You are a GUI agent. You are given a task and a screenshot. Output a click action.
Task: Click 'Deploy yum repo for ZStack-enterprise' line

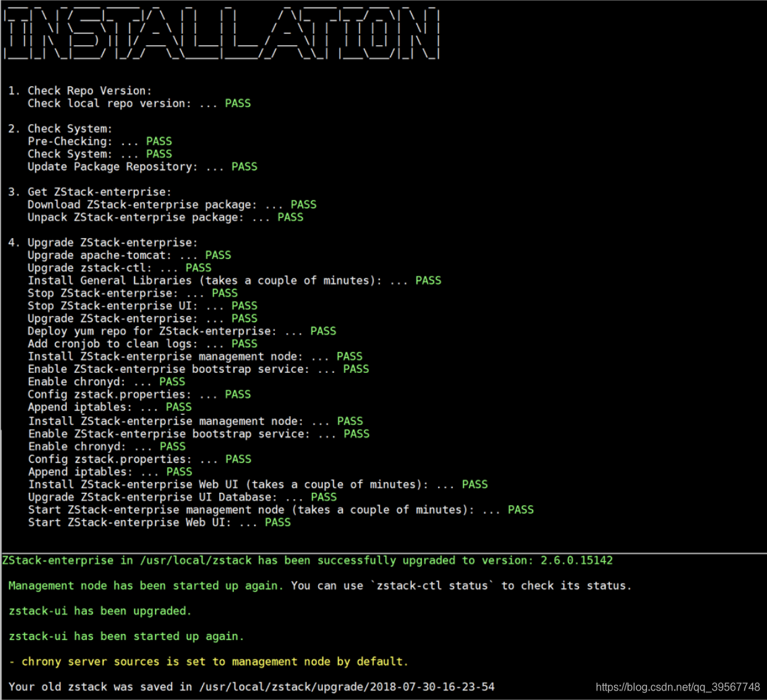(182, 331)
